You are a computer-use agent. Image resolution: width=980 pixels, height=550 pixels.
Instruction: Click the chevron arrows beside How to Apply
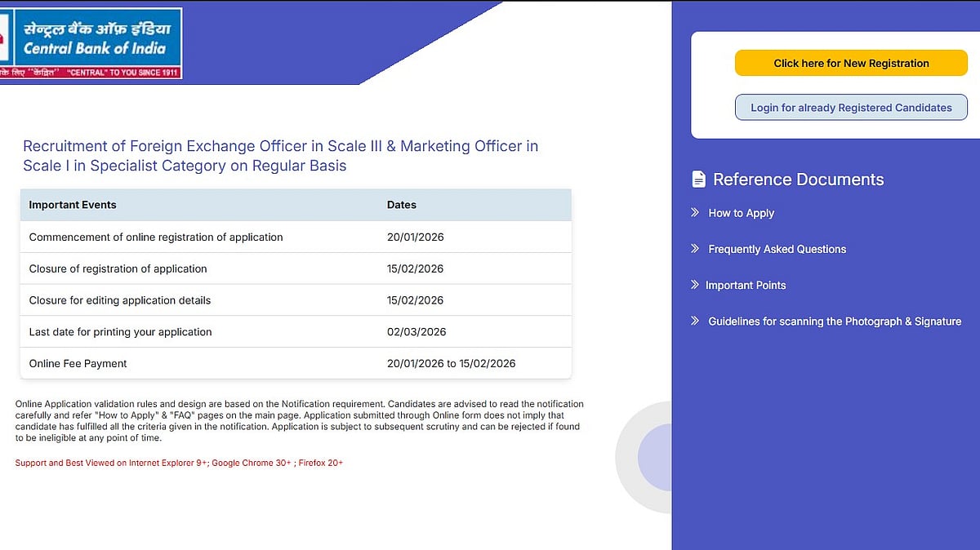pyautogui.click(x=695, y=213)
